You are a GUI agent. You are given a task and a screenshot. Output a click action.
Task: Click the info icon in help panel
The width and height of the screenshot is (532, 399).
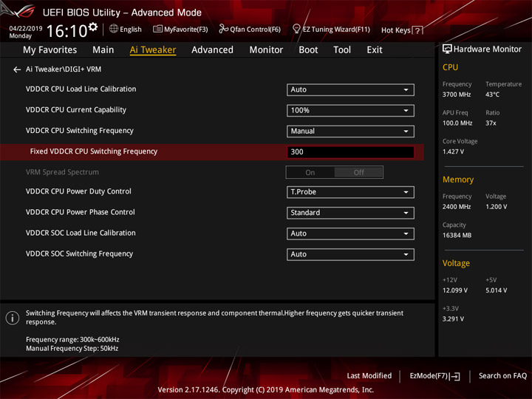coord(13,318)
